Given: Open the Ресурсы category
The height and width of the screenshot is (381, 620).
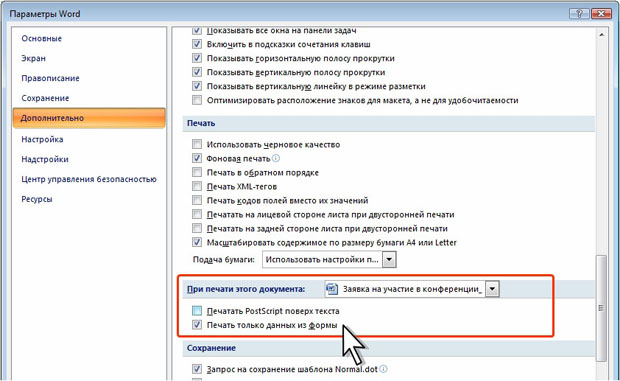Looking at the screenshot, I should coord(37,199).
